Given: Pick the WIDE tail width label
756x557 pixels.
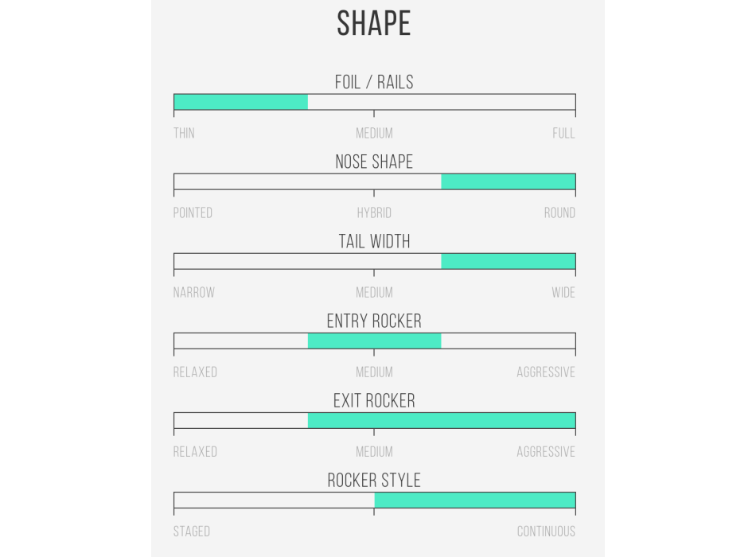Looking at the screenshot, I should 563,292.
